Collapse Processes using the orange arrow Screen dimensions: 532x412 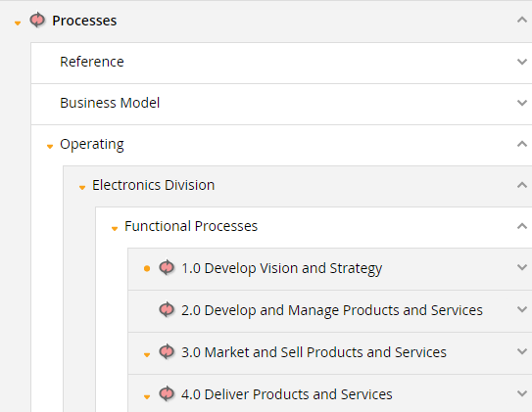[x=18, y=23]
